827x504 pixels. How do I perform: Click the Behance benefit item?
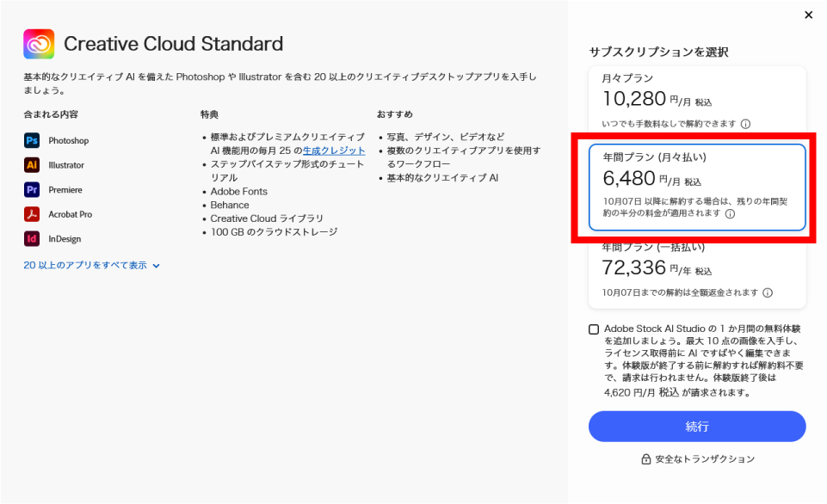point(230,205)
